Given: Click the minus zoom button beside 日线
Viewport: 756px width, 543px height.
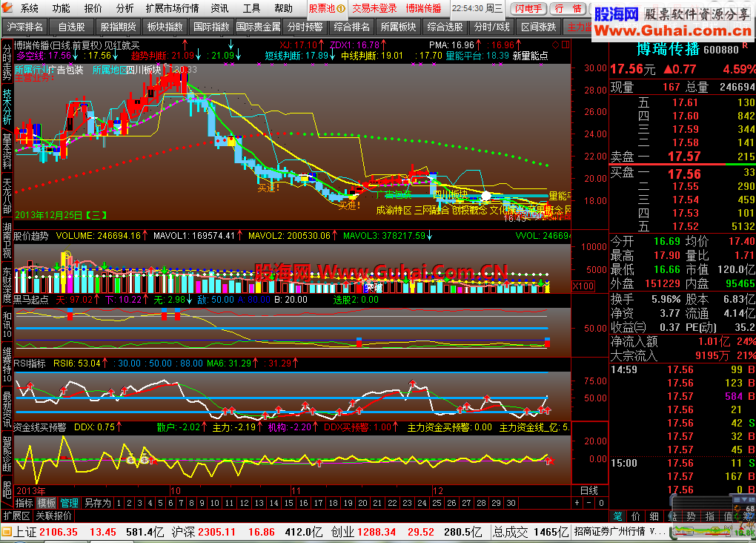Looking at the screenshot, I should coord(589,503).
